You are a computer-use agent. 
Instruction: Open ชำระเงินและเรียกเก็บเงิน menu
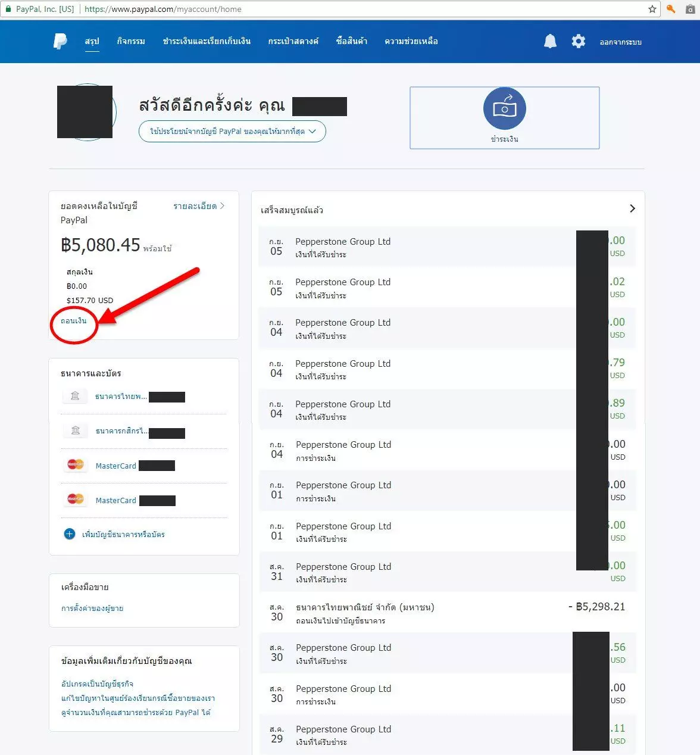pos(207,41)
